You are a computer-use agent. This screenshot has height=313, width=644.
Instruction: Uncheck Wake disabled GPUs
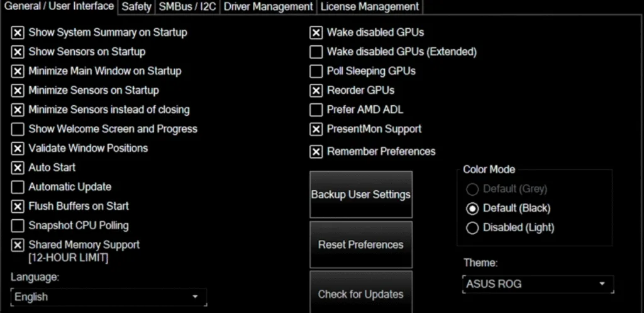[316, 33]
